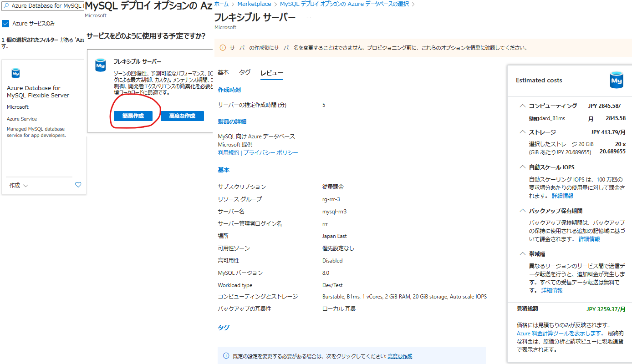Click the MySQL icon in Estimated costs panel

(617, 80)
